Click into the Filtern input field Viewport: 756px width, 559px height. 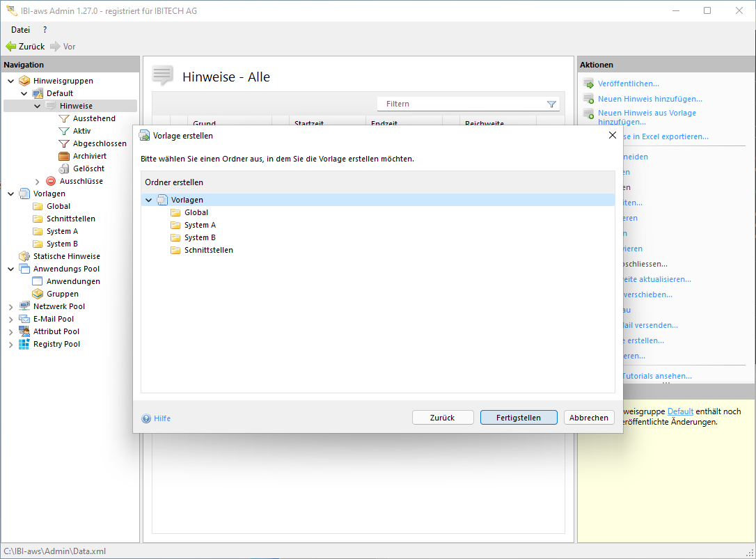(459, 104)
